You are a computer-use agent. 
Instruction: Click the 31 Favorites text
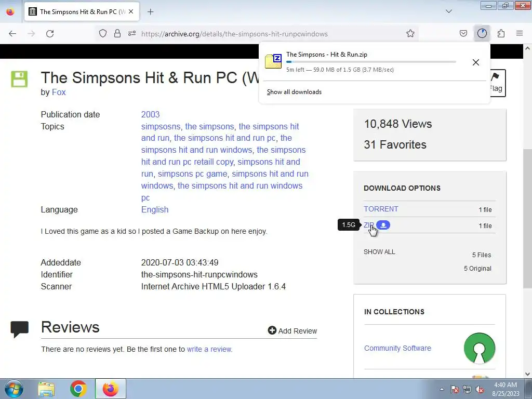point(395,144)
